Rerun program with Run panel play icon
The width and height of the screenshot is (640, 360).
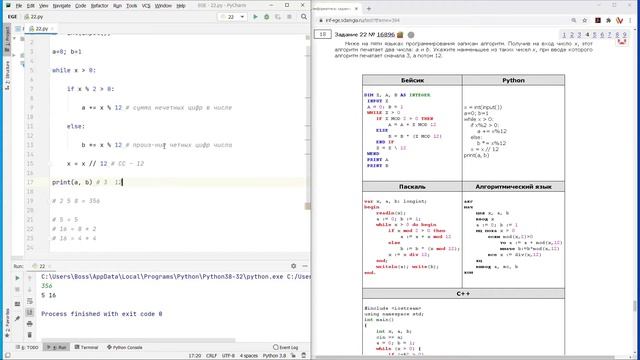(x=17, y=278)
